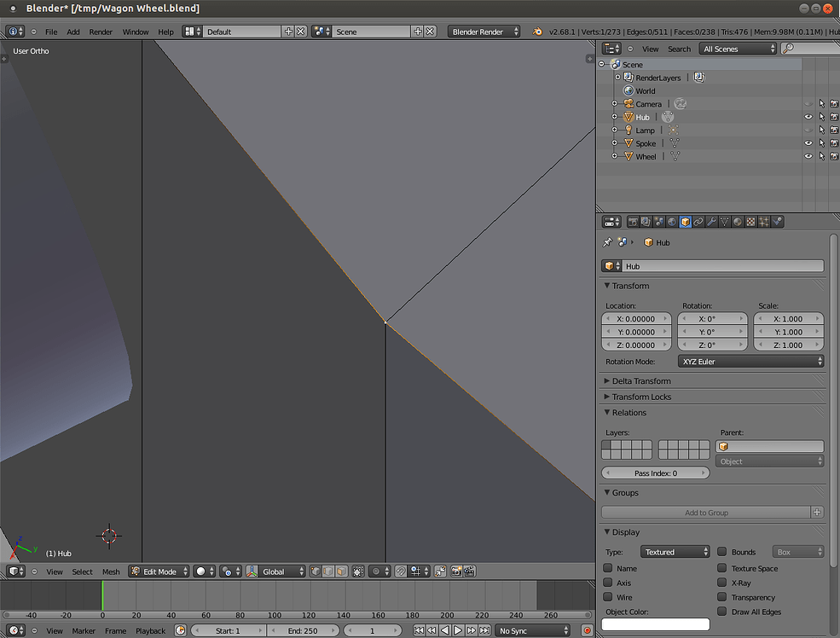Image resolution: width=840 pixels, height=638 pixels.
Task: Open the Physics properties tab
Action: [x=778, y=222]
